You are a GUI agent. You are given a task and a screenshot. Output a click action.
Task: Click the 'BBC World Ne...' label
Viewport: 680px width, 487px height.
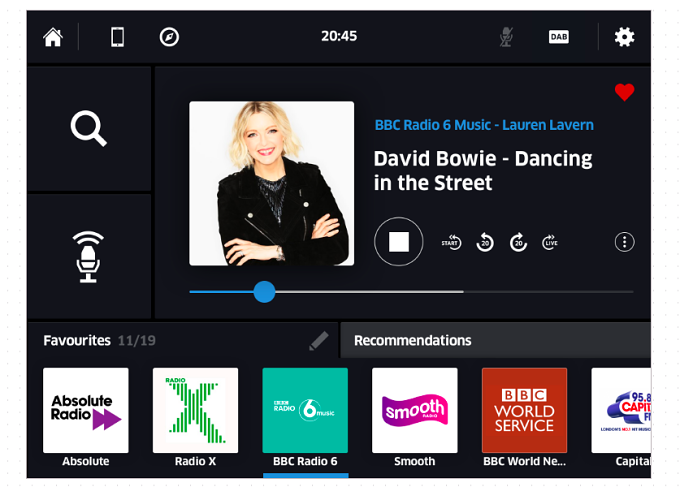click(x=524, y=461)
